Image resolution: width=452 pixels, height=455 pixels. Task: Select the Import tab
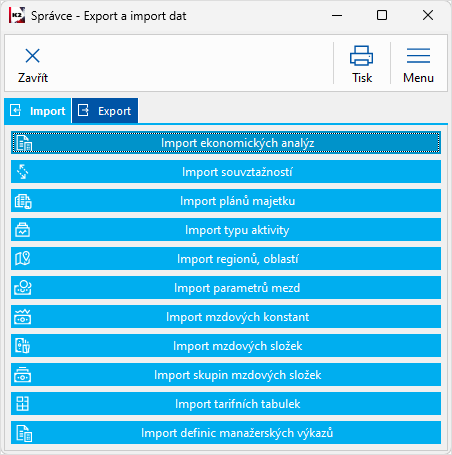pyautogui.click(x=38, y=111)
